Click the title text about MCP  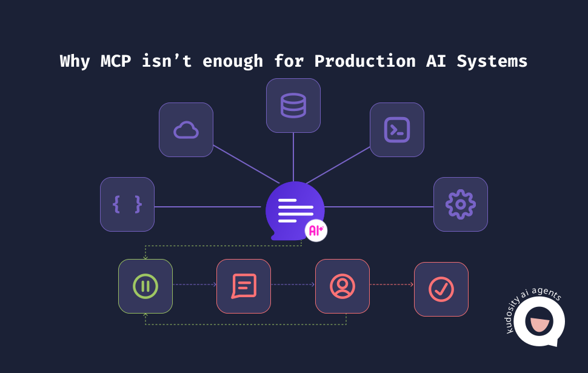coord(293,61)
